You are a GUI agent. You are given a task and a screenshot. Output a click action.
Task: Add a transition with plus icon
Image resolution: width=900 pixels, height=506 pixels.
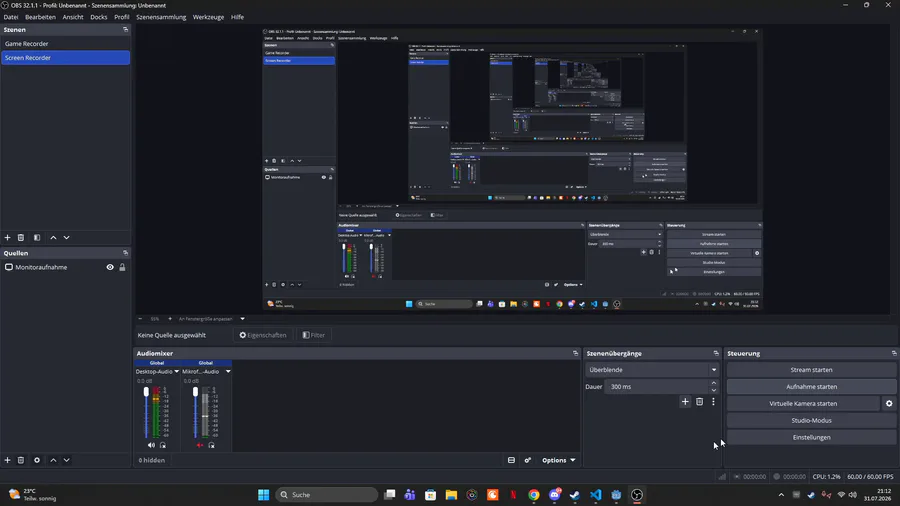pyautogui.click(x=685, y=402)
